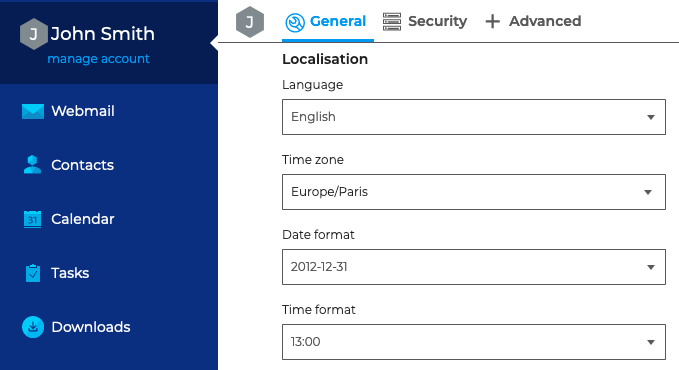Click the Contacts person icon
The height and width of the screenshot is (370, 679).
[x=32, y=165]
